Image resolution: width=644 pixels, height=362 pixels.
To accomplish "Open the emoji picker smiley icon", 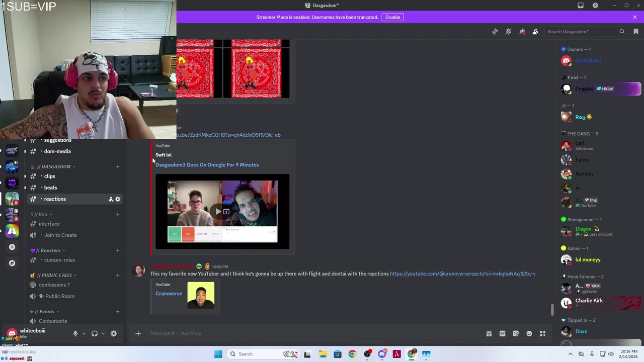I will click(x=529, y=333).
